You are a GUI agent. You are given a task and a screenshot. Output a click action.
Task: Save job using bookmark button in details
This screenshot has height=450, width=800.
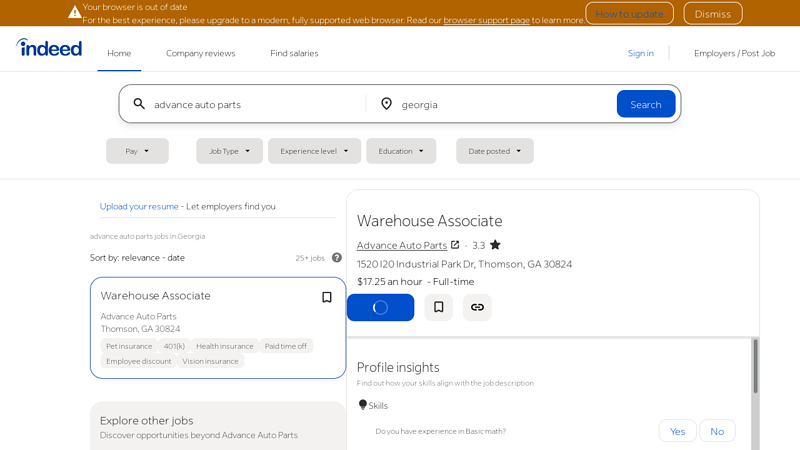438,307
